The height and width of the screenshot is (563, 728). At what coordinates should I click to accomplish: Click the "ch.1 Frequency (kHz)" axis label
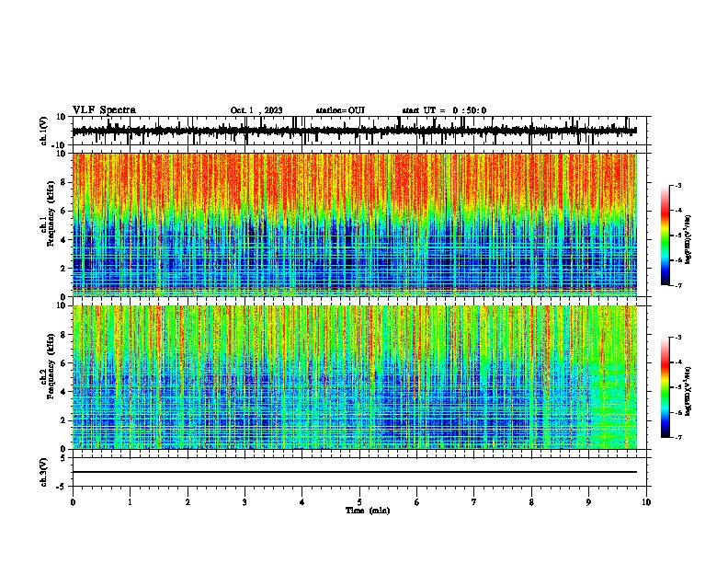tap(47, 214)
